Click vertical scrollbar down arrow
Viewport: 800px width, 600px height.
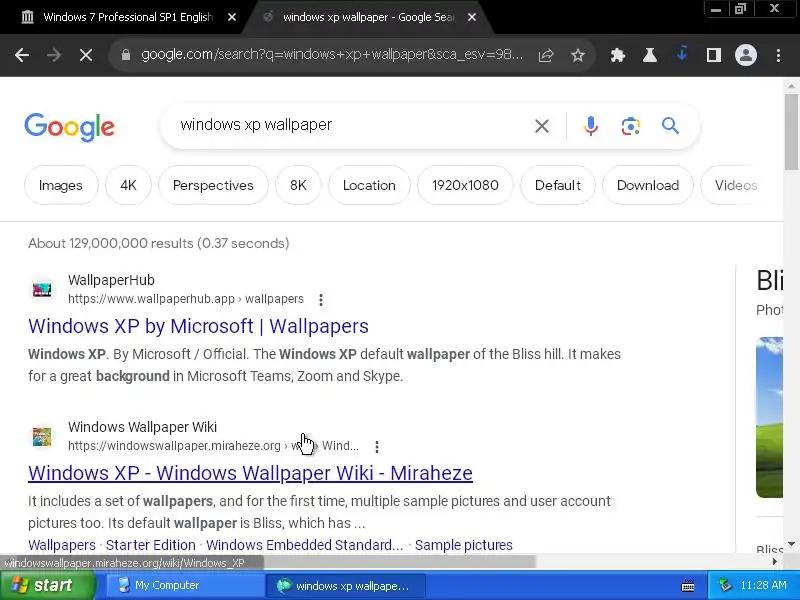pos(791,544)
